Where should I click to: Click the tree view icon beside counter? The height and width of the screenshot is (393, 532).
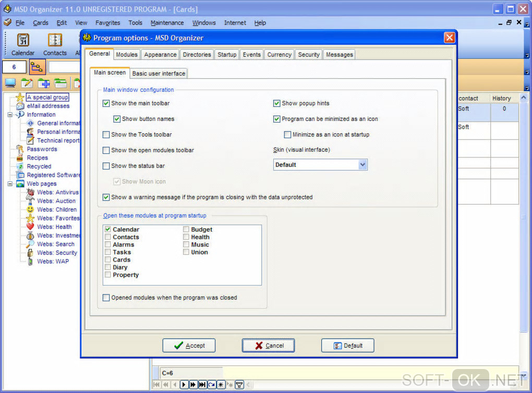(x=37, y=67)
